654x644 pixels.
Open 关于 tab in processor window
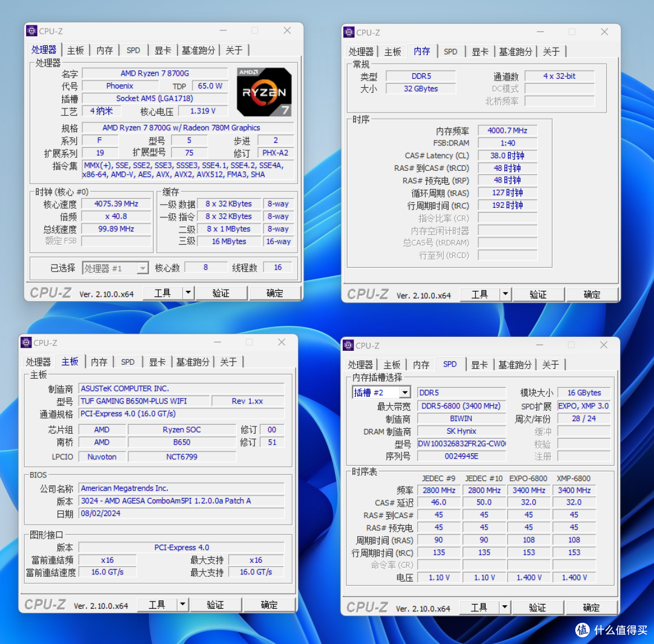pyautogui.click(x=234, y=50)
